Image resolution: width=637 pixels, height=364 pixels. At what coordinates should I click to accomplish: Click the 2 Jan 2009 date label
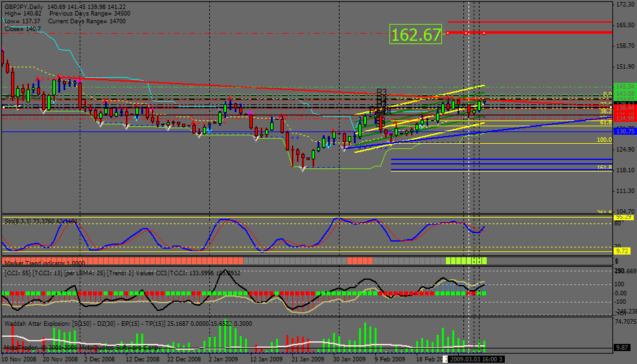tap(224, 359)
